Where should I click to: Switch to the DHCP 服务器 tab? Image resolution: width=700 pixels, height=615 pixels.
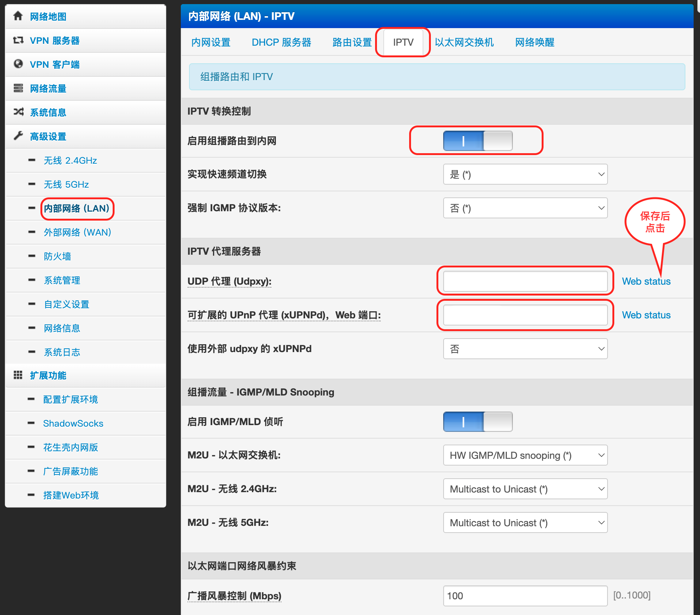281,42
